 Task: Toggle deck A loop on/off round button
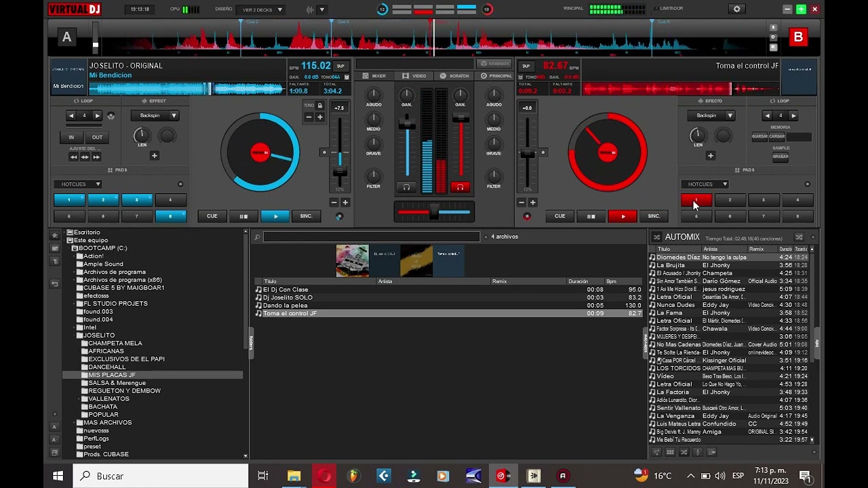click(111, 116)
